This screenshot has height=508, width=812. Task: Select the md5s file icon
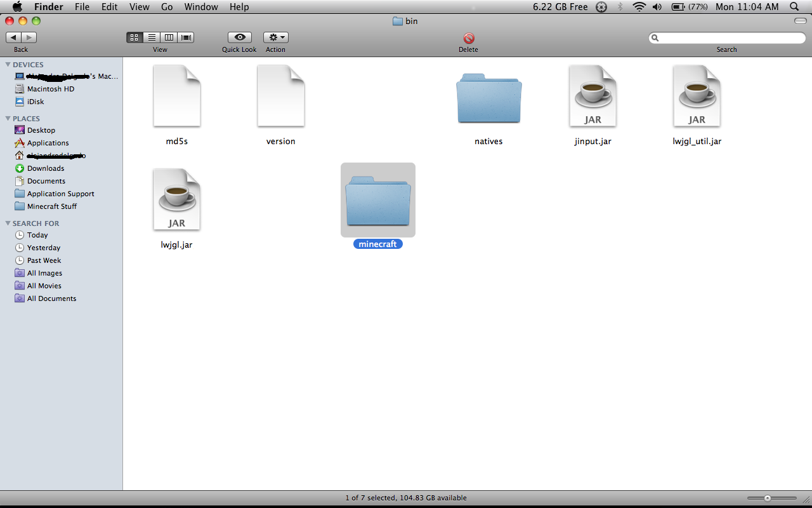tap(177, 96)
